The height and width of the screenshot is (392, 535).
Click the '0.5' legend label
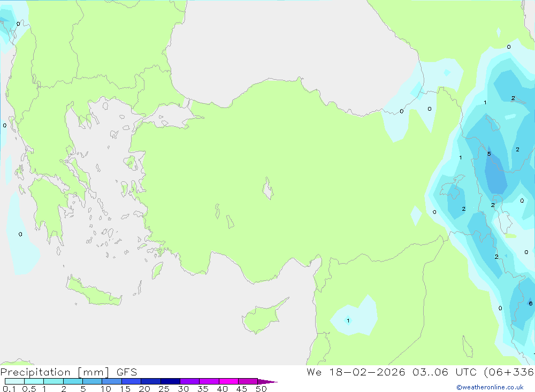click(x=29, y=389)
